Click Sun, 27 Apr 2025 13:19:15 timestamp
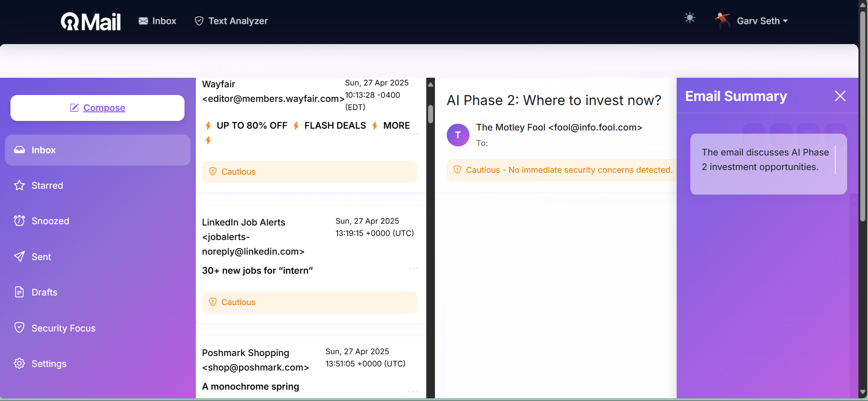The width and height of the screenshot is (868, 401). point(374,227)
